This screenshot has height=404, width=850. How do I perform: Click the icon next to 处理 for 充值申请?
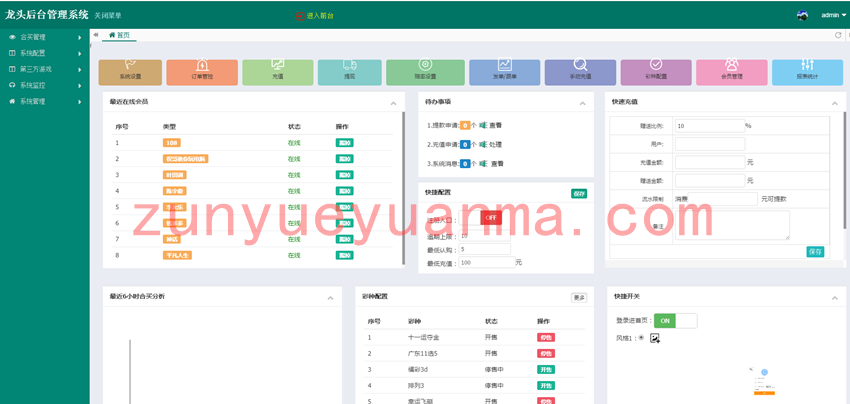tap(483, 145)
